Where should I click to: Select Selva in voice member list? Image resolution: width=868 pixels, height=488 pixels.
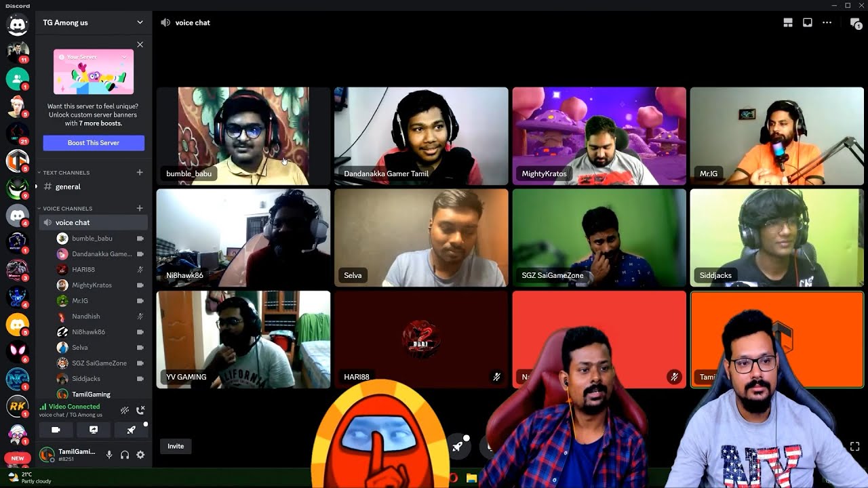(100, 348)
